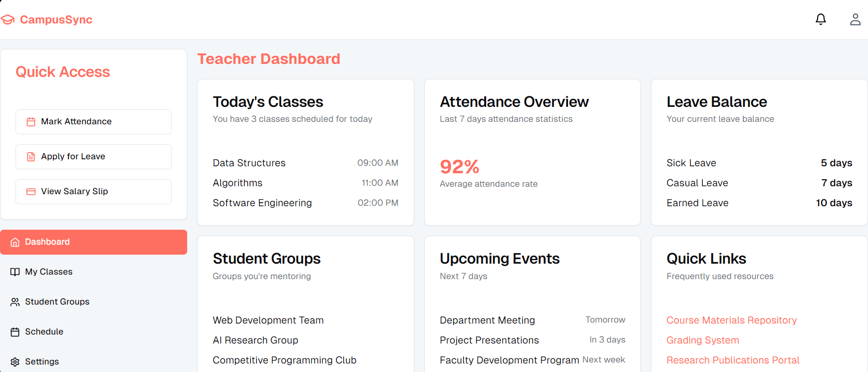Image resolution: width=868 pixels, height=372 pixels.
Task: Click the gear icon next to Settings
Action: click(15, 362)
